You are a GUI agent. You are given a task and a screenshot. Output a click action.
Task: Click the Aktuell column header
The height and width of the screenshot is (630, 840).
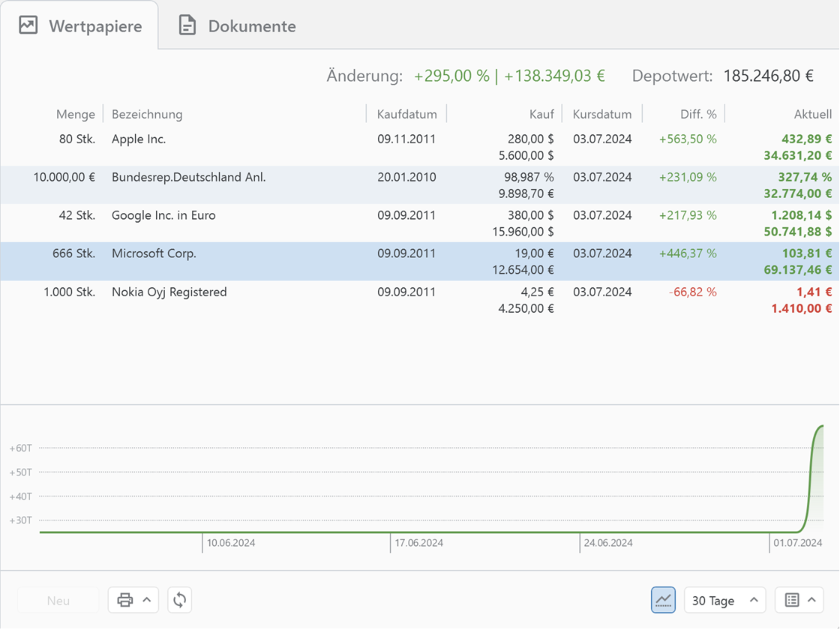[x=812, y=114]
